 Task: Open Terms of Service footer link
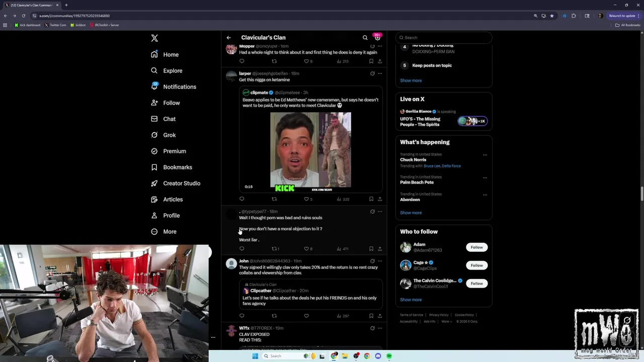412,315
